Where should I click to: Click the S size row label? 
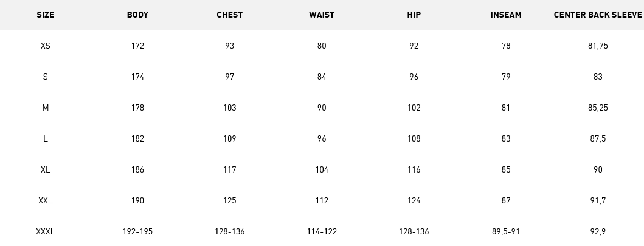coord(45,77)
